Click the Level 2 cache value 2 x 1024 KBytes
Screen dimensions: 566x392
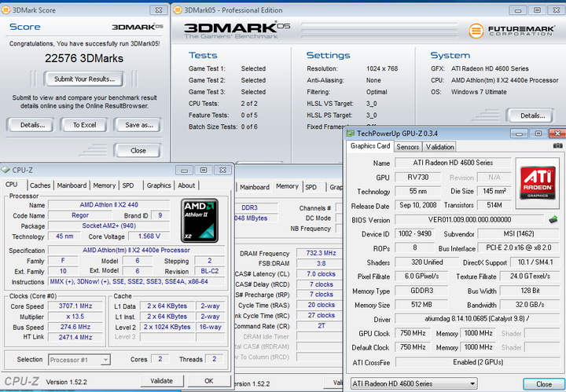point(167,327)
